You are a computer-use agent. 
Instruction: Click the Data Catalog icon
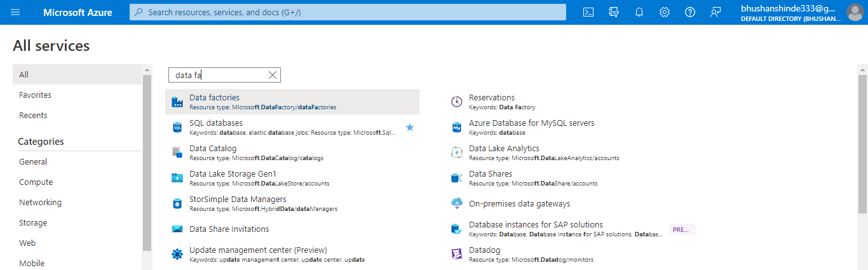pyautogui.click(x=177, y=152)
